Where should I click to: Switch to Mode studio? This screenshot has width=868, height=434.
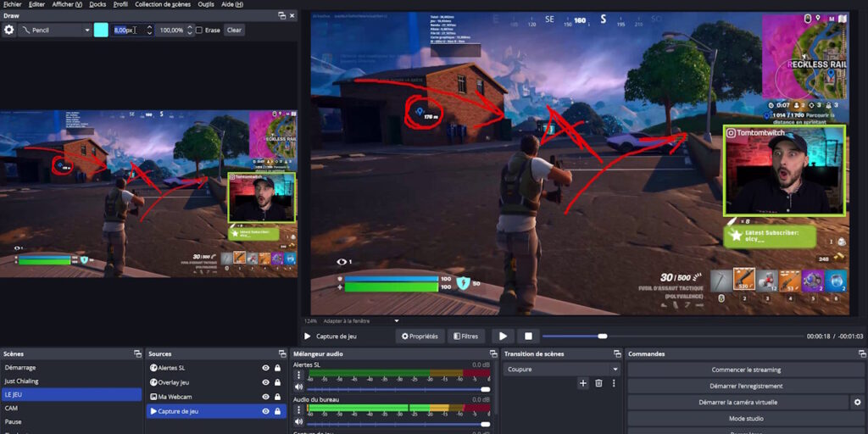click(x=746, y=419)
